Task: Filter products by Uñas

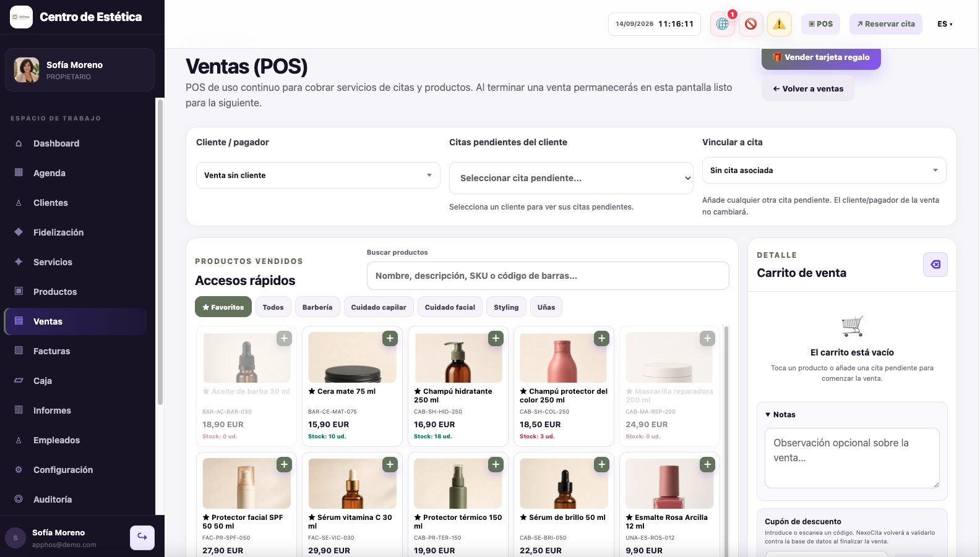Action: 546,307
